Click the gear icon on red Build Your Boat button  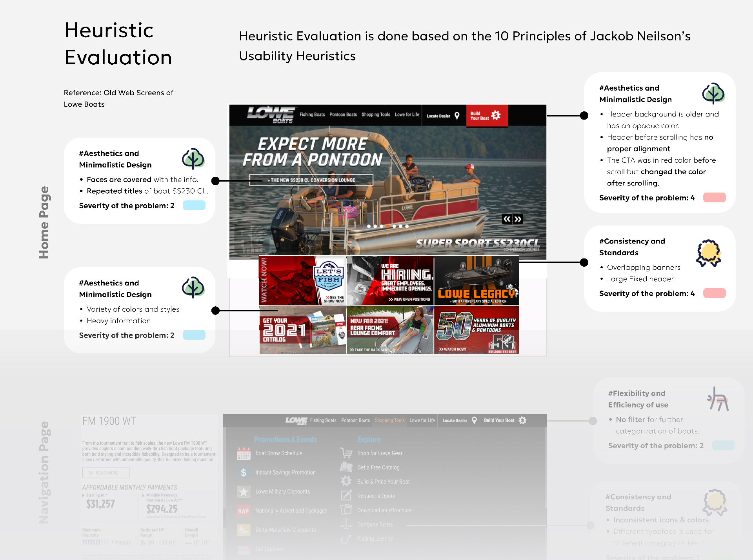click(496, 115)
